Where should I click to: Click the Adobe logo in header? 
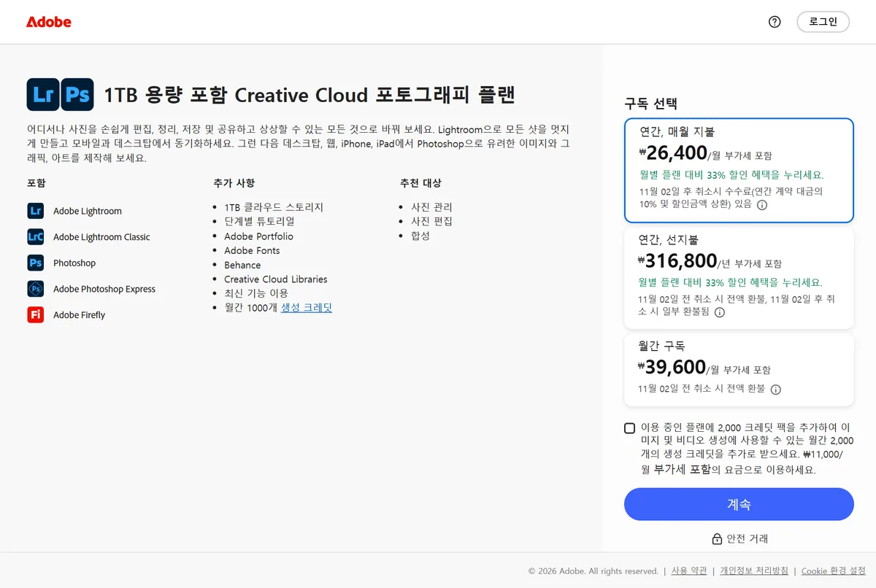[x=49, y=22]
